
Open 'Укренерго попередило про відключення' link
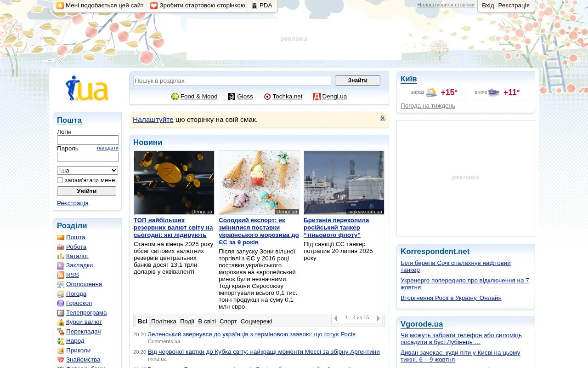465,284
